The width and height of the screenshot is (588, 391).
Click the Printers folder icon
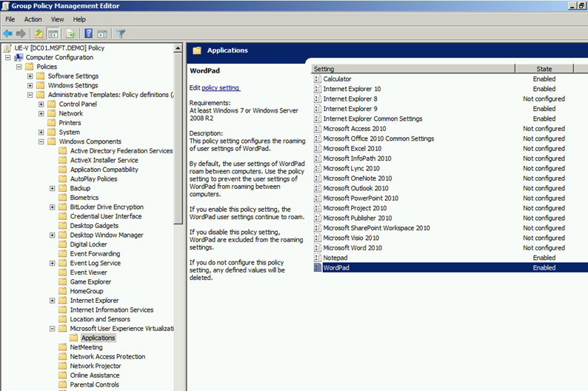pos(51,123)
